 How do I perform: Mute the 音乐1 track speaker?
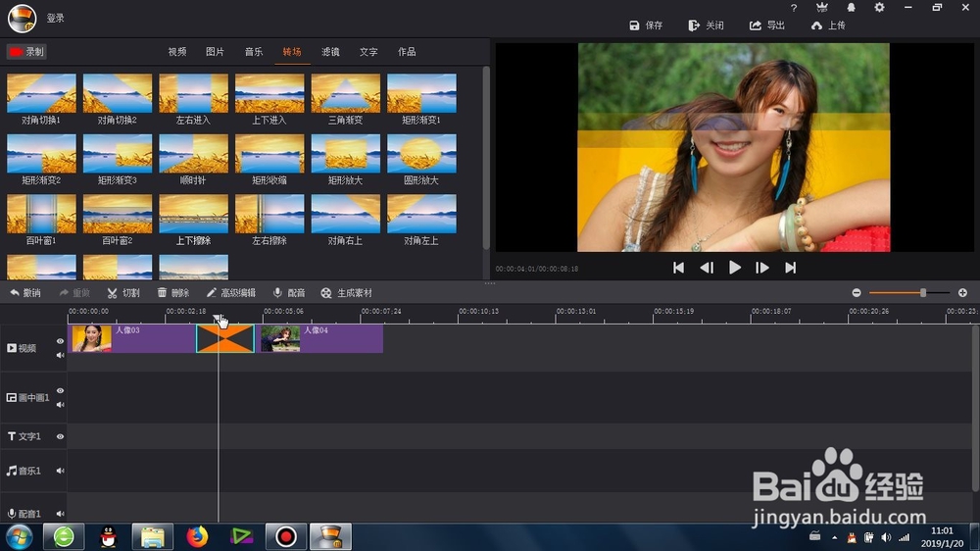point(60,471)
